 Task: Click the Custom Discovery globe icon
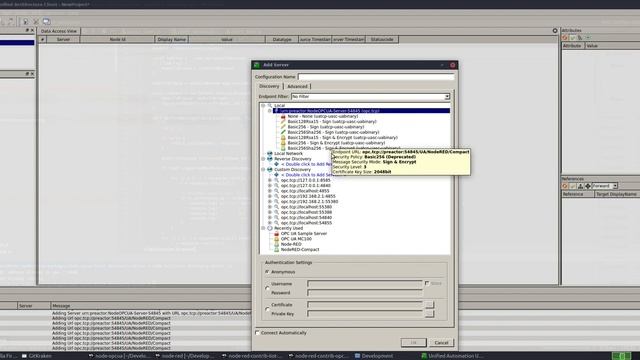click(270, 169)
